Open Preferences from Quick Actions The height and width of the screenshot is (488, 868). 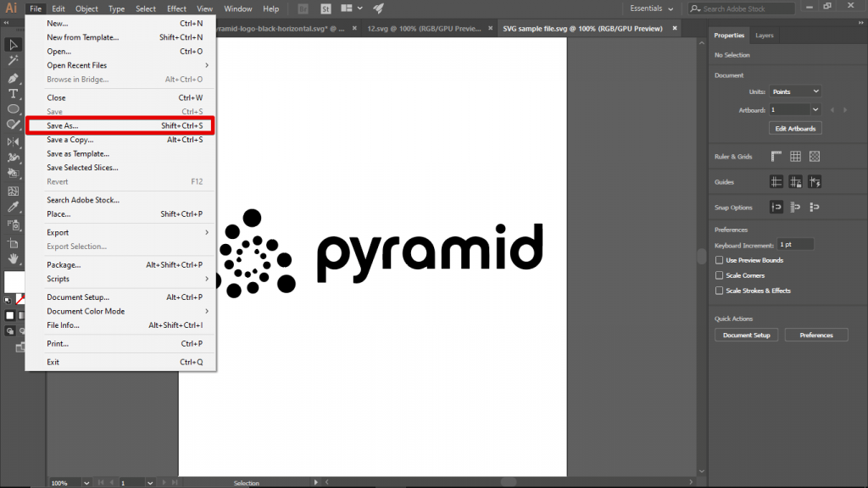(815, 335)
